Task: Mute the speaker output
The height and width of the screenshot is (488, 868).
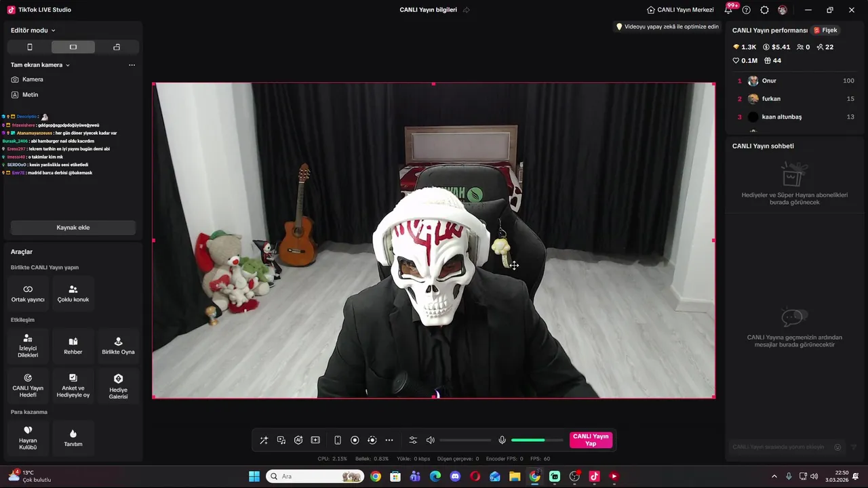Action: click(430, 440)
